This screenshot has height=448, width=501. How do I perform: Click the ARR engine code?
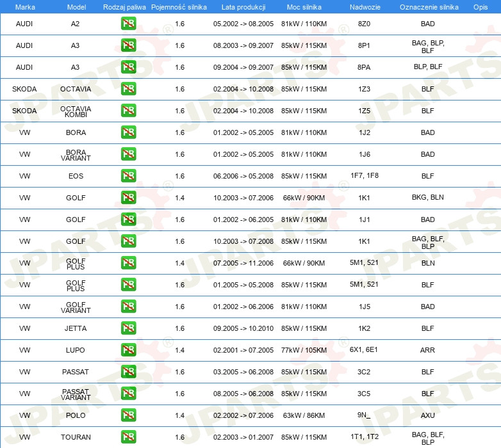tap(427, 350)
